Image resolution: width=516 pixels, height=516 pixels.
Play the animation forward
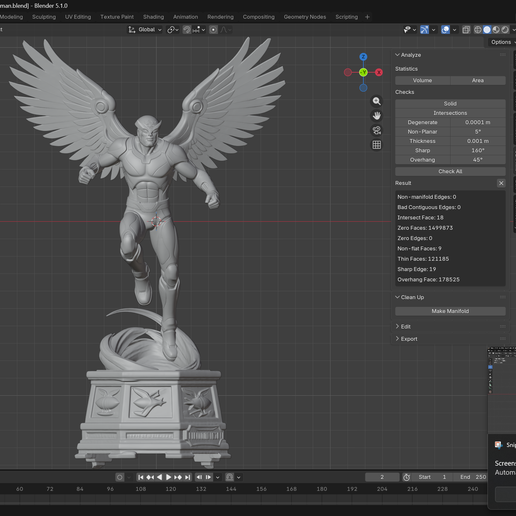[169, 477]
